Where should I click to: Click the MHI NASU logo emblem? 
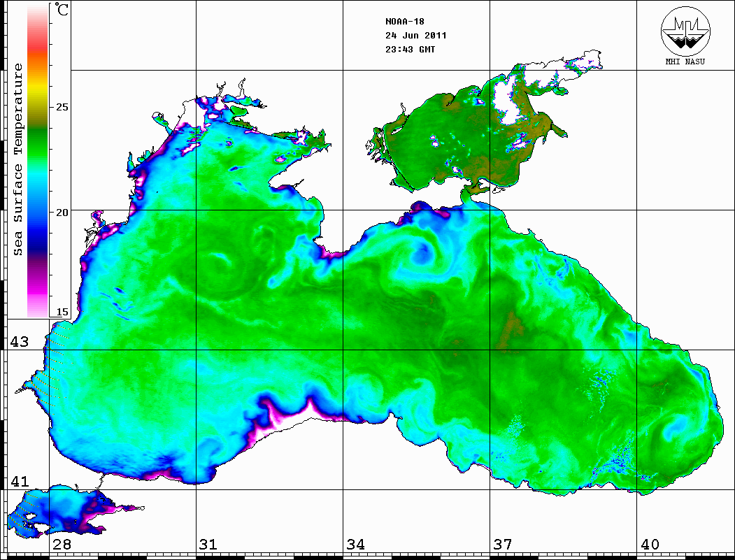tap(685, 31)
